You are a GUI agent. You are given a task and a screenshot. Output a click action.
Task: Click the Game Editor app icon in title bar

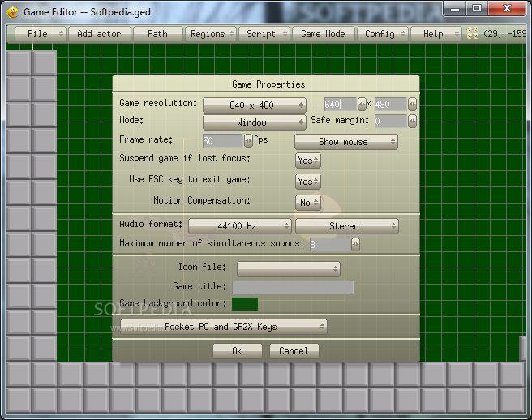point(13,12)
